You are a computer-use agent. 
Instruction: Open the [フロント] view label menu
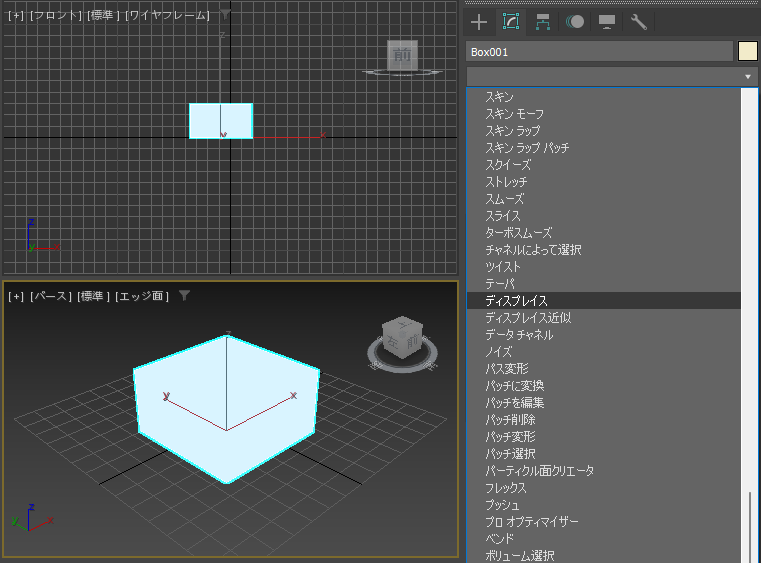tap(56, 16)
